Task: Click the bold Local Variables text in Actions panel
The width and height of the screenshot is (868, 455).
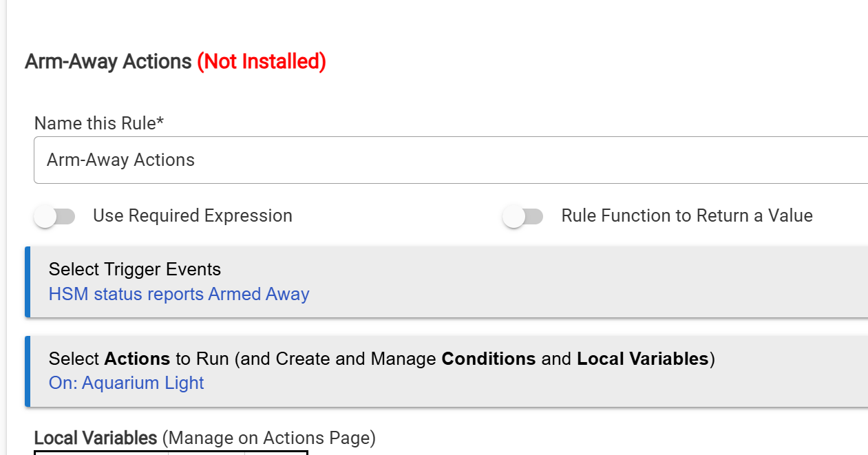Action: (642, 359)
